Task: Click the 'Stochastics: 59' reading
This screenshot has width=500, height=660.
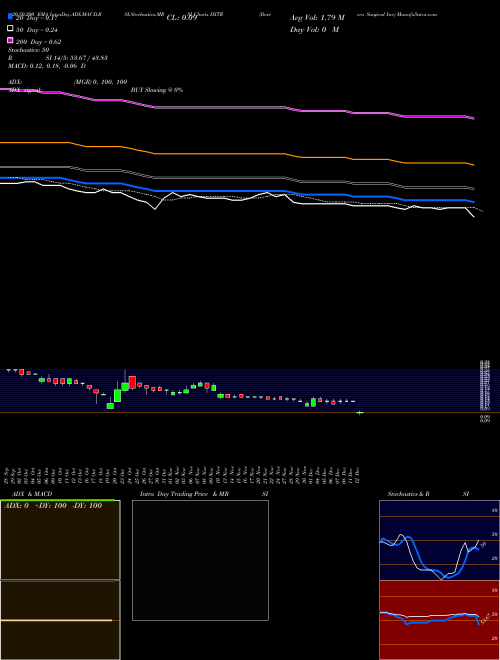Action: (28, 50)
